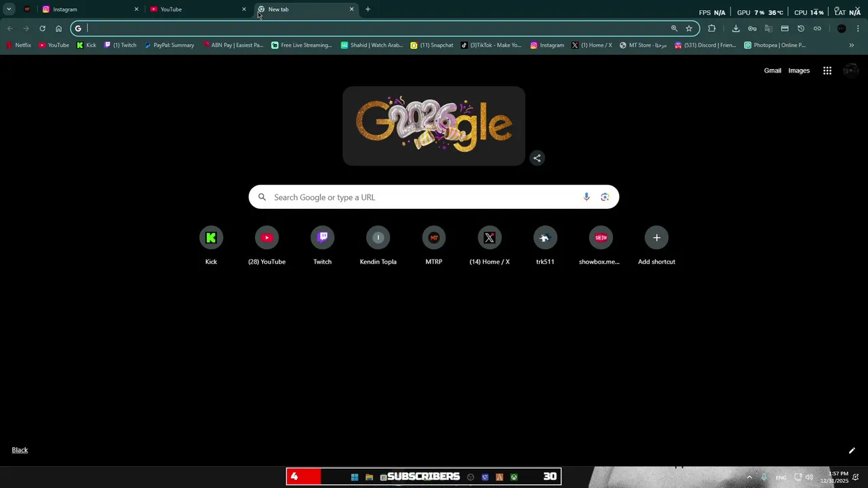
Task: Open the ABN Pay bookmark
Action: (233, 45)
